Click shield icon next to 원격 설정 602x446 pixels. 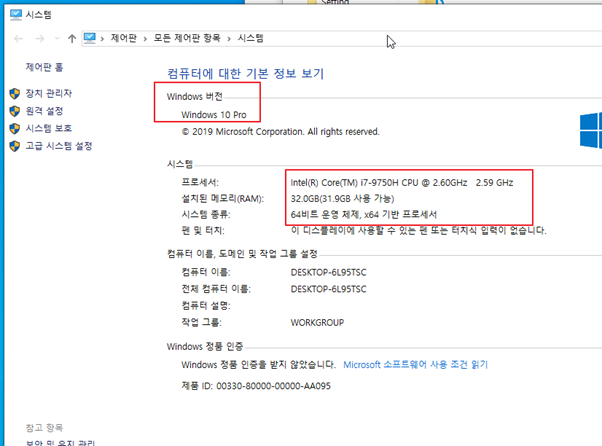[x=15, y=111]
